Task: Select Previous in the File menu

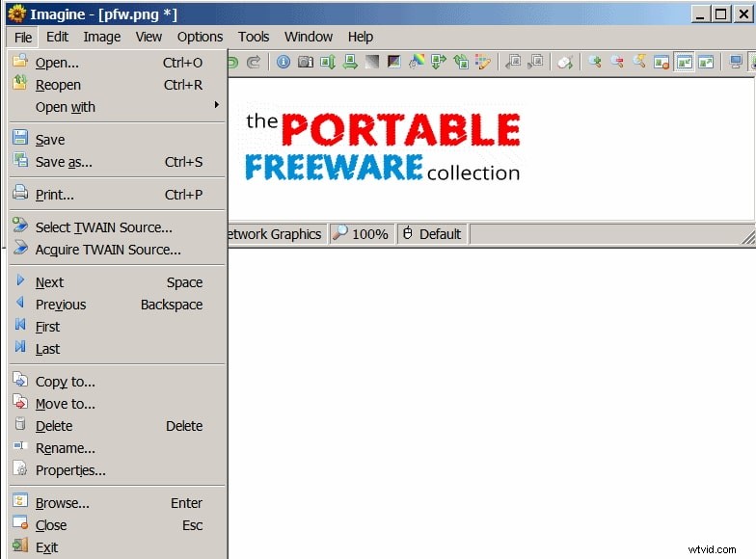Action: coord(118,305)
